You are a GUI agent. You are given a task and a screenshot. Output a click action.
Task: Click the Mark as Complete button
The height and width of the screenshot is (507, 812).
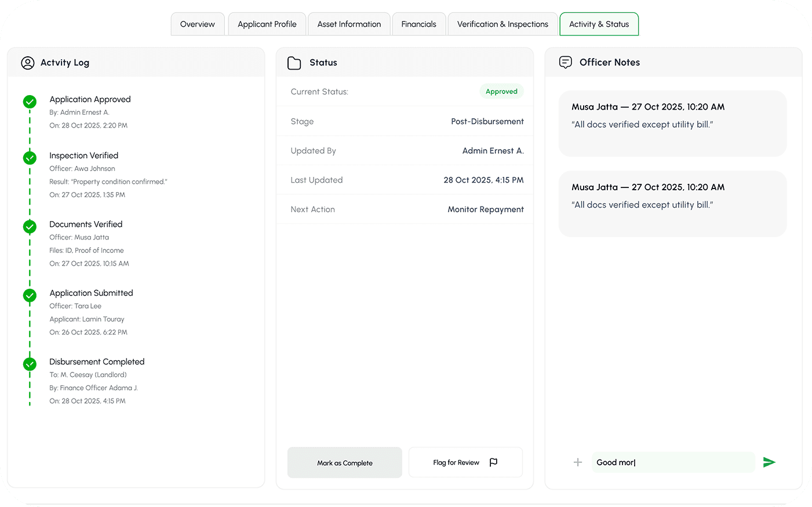click(345, 462)
